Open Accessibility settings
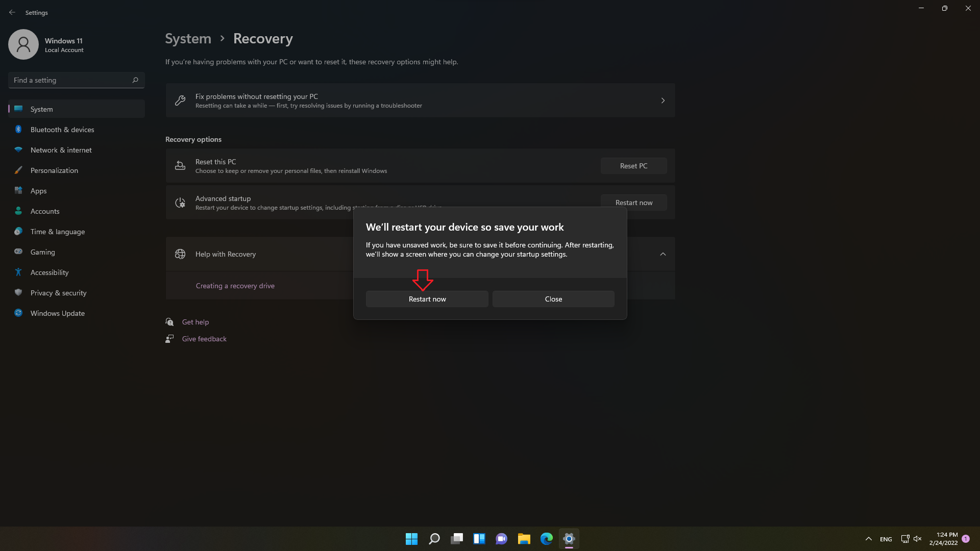 (x=49, y=272)
